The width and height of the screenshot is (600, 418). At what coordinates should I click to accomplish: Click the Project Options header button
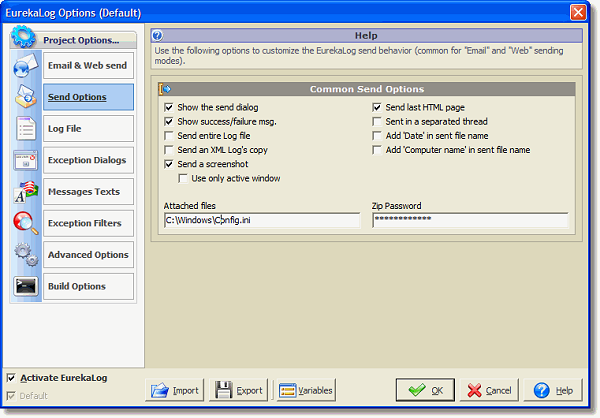(x=73, y=40)
